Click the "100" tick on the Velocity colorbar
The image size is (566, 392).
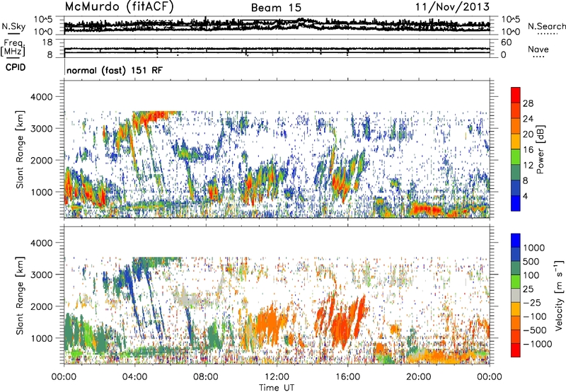531,275
